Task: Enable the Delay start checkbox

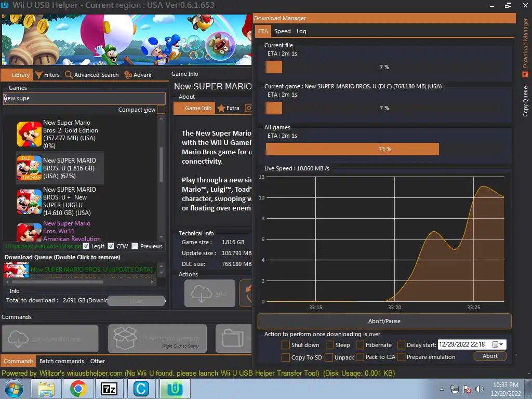Action: tap(401, 345)
